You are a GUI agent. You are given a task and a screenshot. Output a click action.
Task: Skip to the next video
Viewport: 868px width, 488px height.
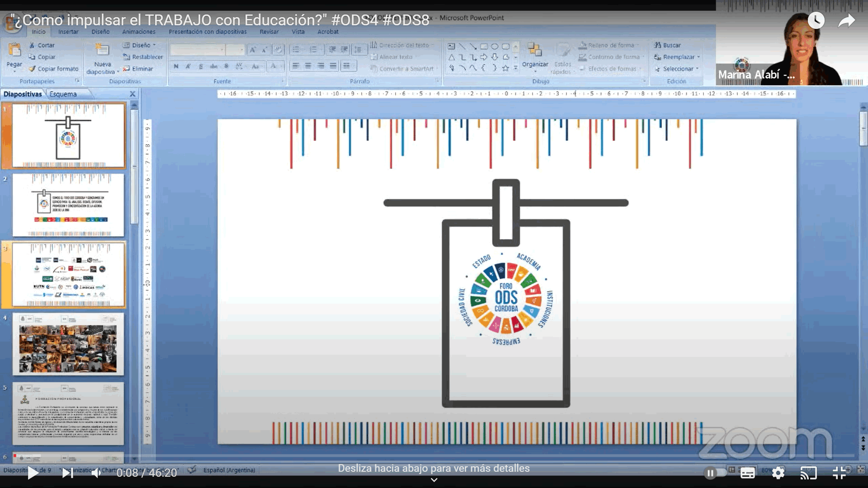[68, 473]
